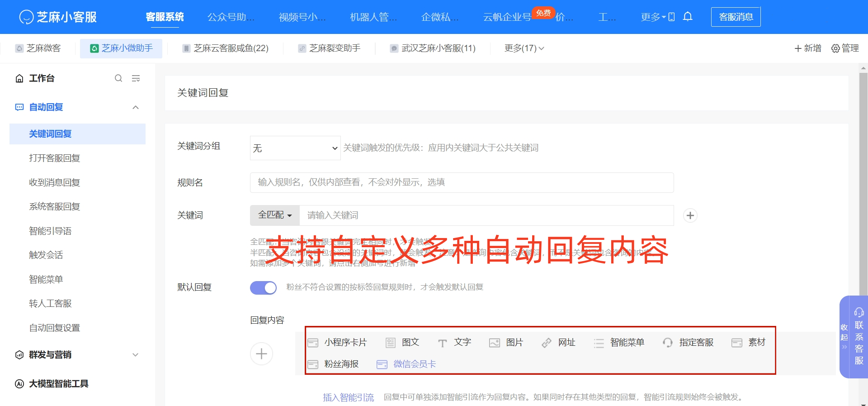
Task: Click 插入智能引流 link
Action: tap(348, 397)
